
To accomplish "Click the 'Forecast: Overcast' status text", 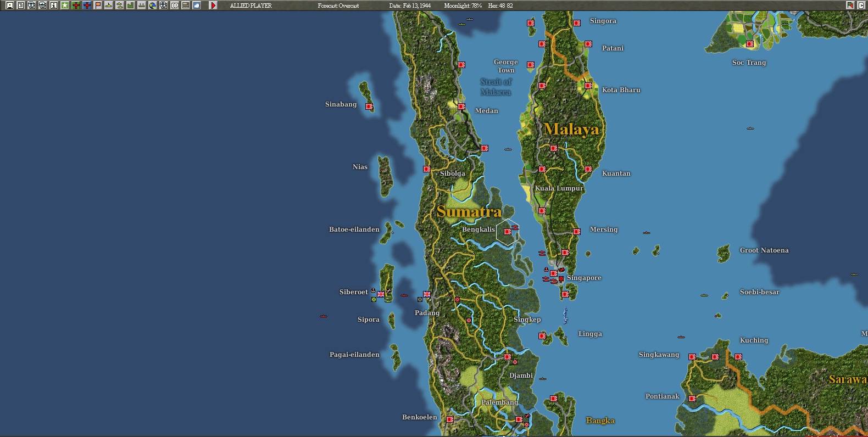I will pyautogui.click(x=338, y=5).
